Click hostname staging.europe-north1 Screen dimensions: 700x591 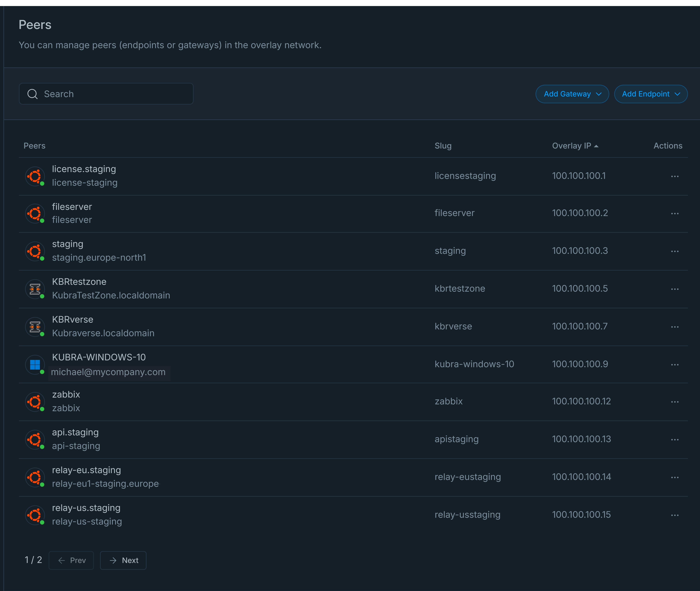point(99,258)
